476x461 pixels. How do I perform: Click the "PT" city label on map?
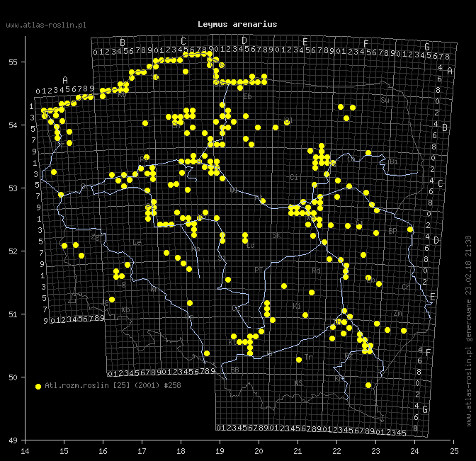259,270
